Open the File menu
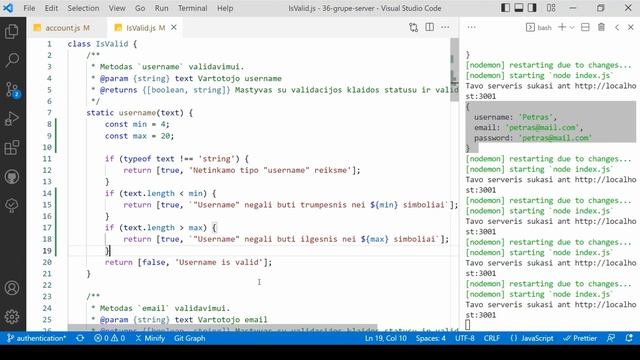Image resolution: width=640 pixels, height=360 pixels. click(29, 8)
